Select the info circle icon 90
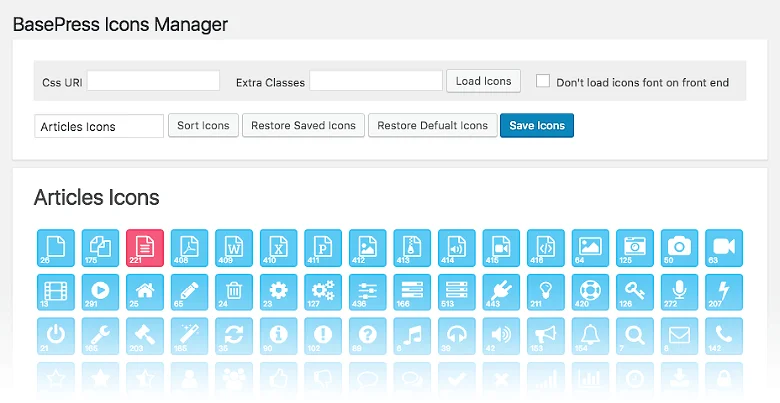Viewport: 780px width, 403px height. click(x=279, y=336)
